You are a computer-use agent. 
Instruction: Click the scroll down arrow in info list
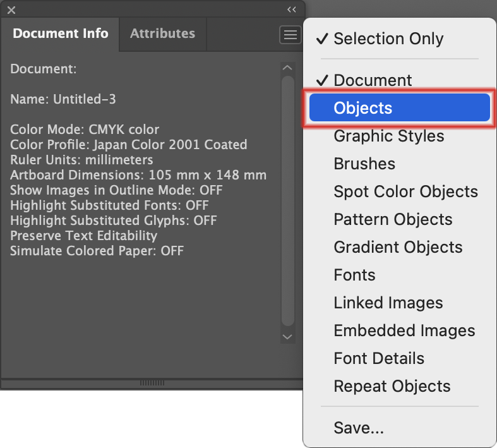click(x=287, y=337)
